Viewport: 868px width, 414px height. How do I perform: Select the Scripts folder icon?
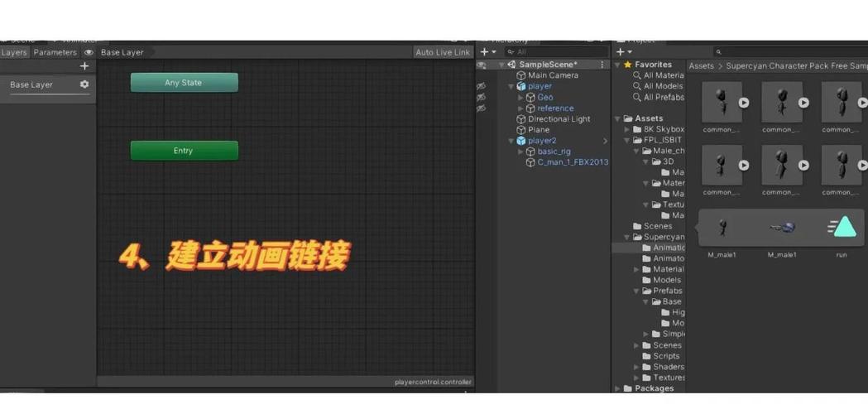tap(646, 356)
